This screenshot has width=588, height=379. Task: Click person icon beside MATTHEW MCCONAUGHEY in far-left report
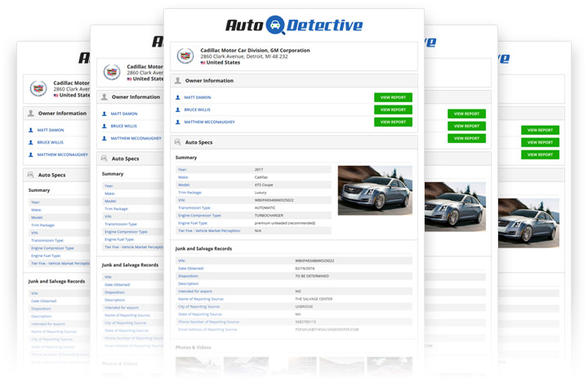click(31, 154)
